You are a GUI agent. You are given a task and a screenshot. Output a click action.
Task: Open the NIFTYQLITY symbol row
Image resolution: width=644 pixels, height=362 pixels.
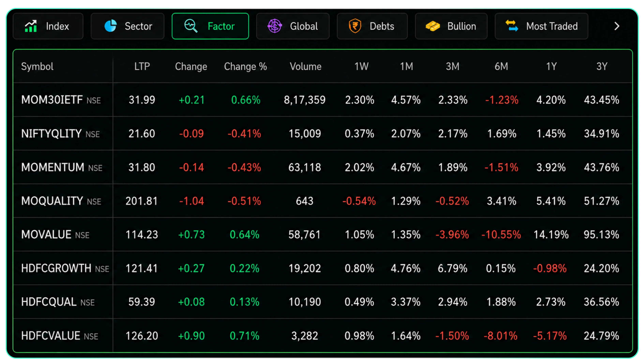coord(323,134)
